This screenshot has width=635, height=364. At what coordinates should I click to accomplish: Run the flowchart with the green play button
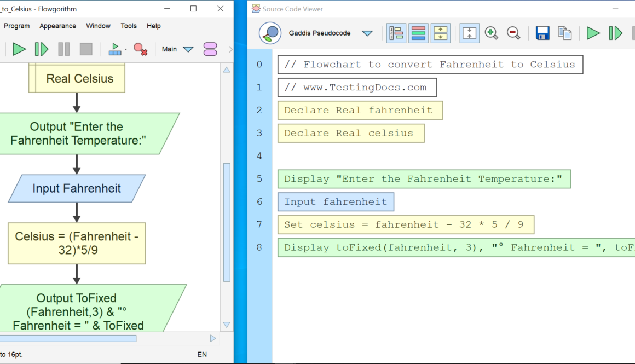tap(19, 49)
